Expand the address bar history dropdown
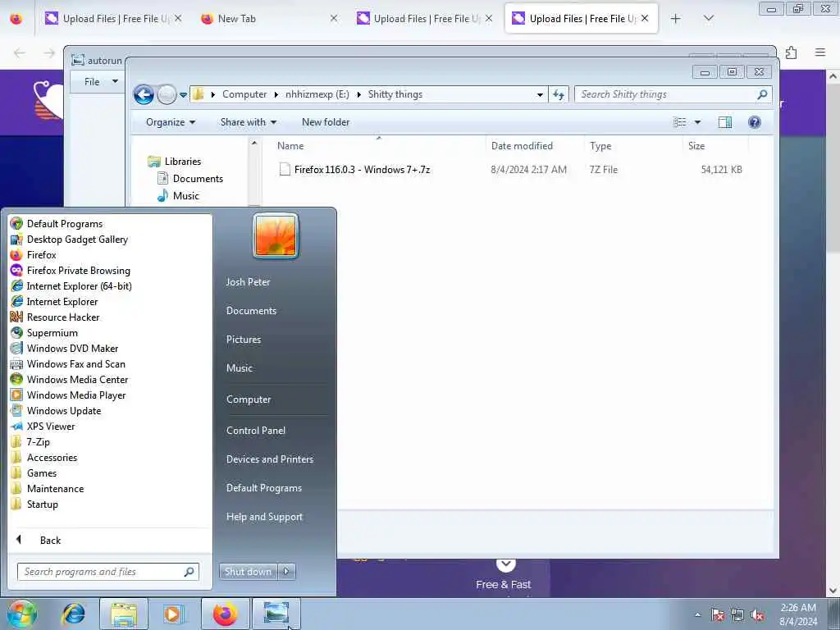The width and height of the screenshot is (840, 630). click(x=540, y=95)
